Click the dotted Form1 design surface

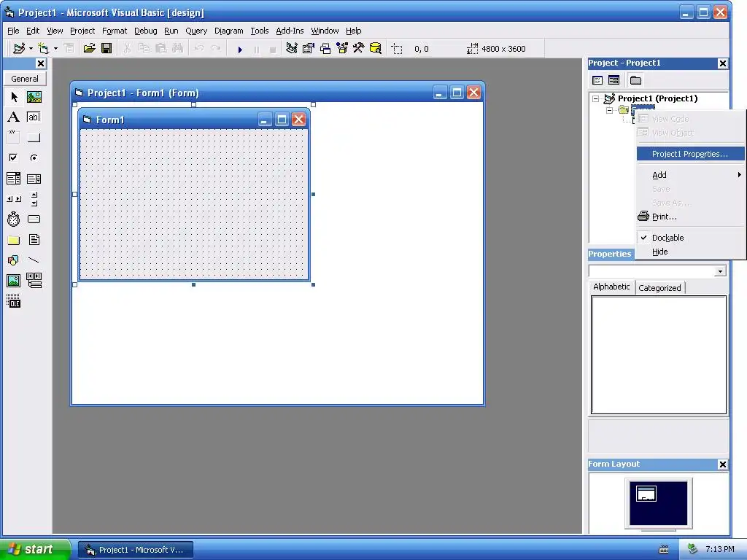tap(194, 204)
